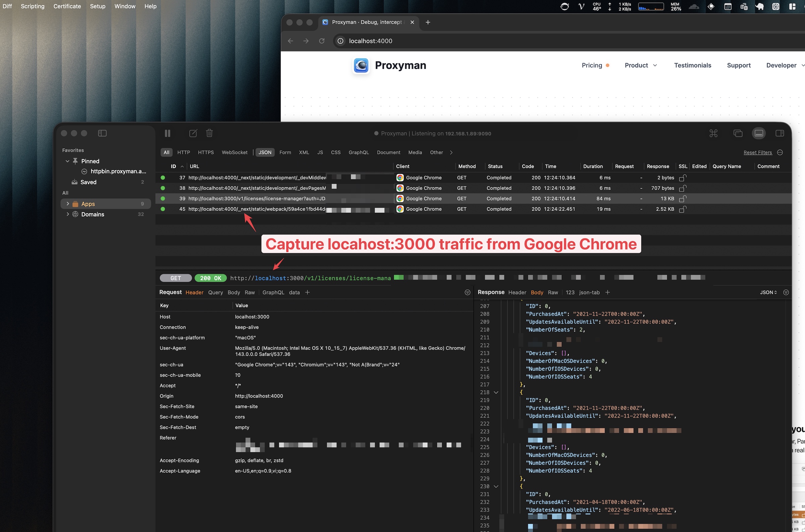Switch to right-side panel layout icon

coord(779,134)
